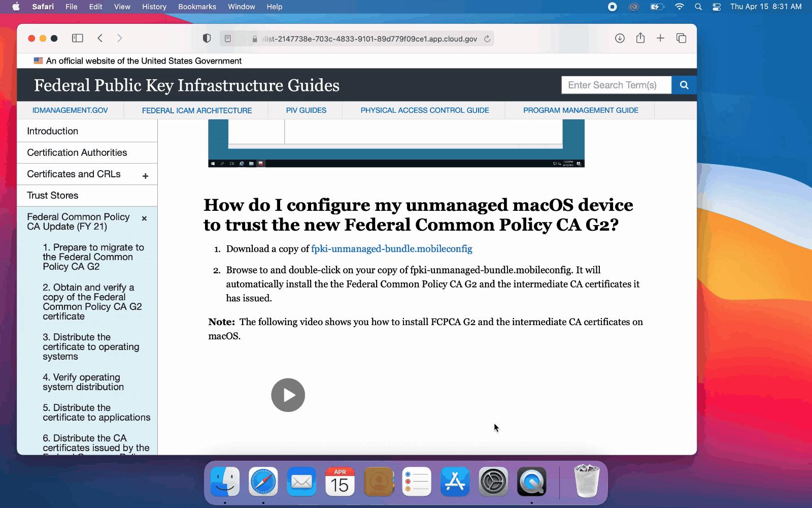The width and height of the screenshot is (812, 508).
Task: Open the Bookmarks menu
Action: coord(197,7)
